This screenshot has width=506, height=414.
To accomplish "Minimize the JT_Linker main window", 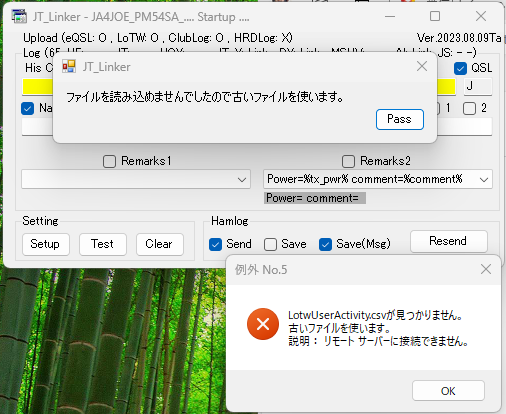I will 390,16.
